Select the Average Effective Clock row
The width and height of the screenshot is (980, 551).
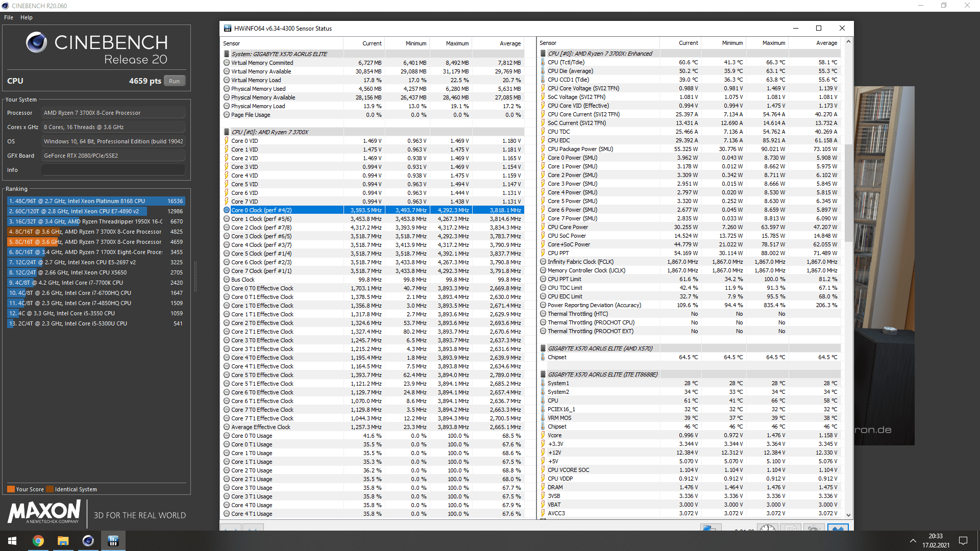pyautogui.click(x=373, y=427)
